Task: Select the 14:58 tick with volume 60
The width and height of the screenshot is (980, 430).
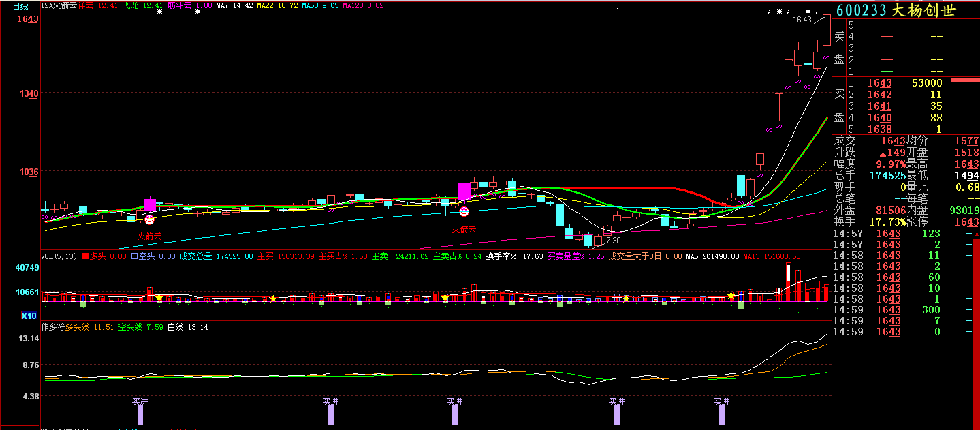Action: (x=902, y=277)
